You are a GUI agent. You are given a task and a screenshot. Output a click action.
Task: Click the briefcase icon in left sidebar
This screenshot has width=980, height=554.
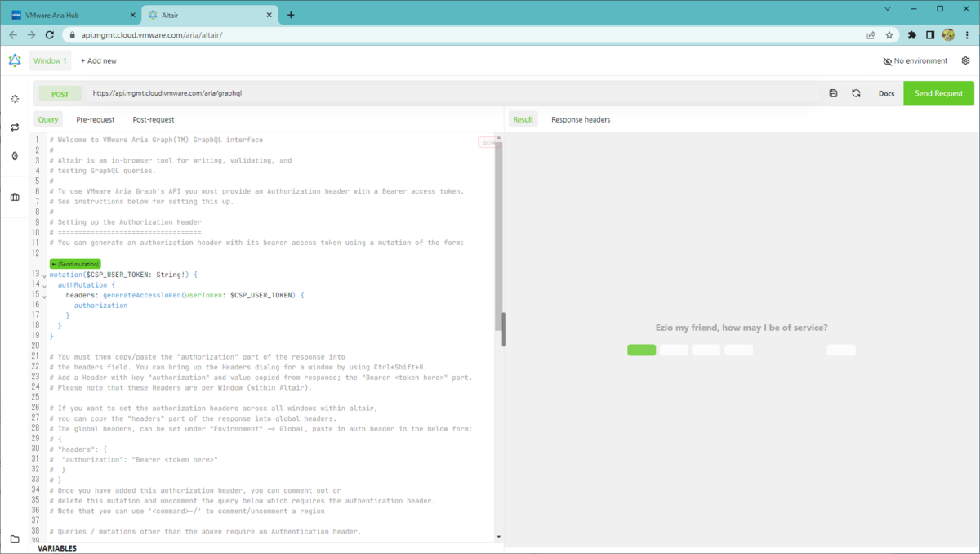coord(15,197)
